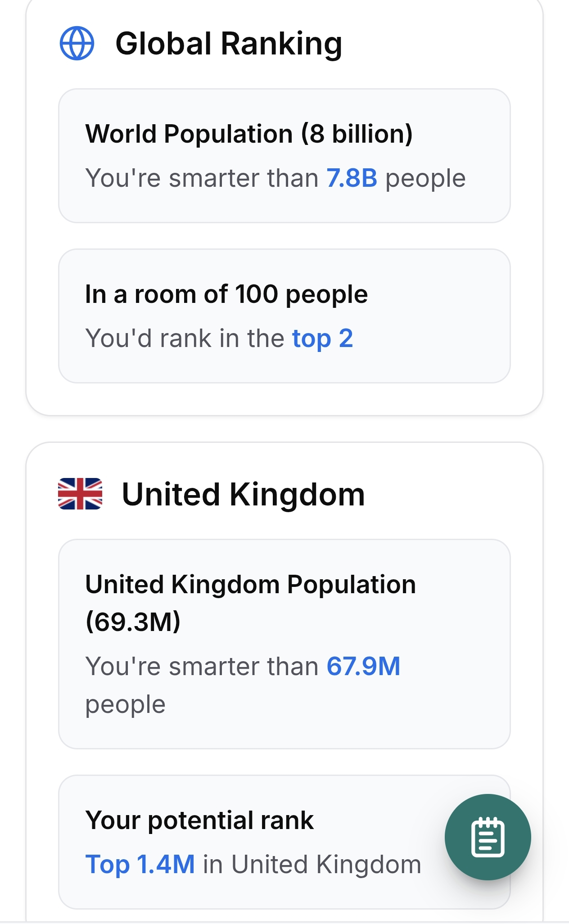The height and width of the screenshot is (924, 569).
Task: Click the "You're smarter than" text under World Population
Action: click(202, 178)
